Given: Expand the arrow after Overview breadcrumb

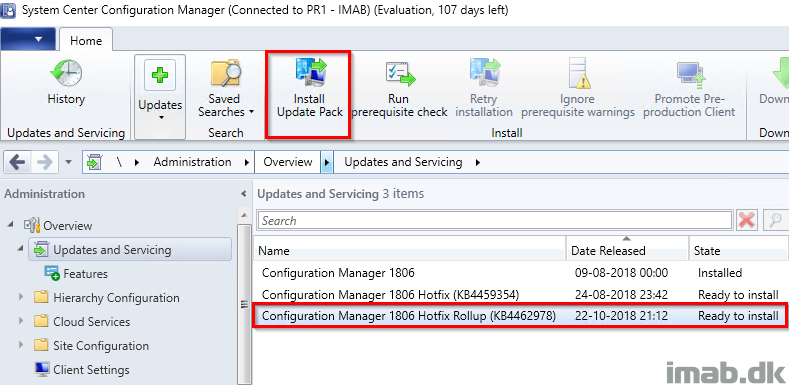Looking at the screenshot, I should click(x=327, y=162).
